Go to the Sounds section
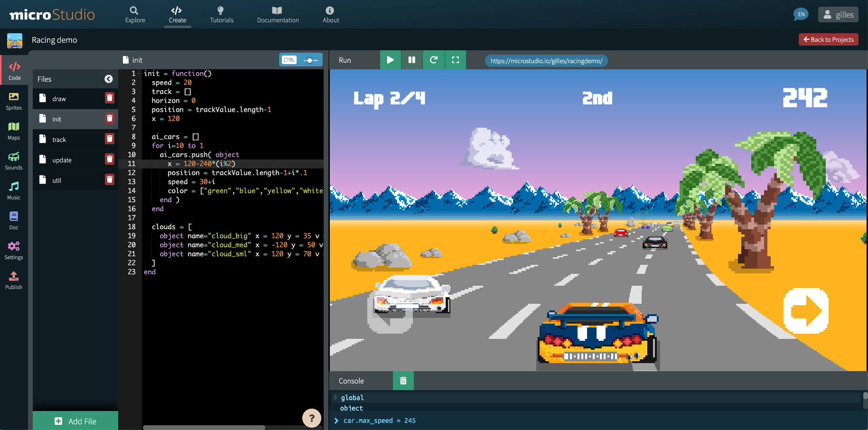Viewport: 868px width, 430px height. [14, 161]
